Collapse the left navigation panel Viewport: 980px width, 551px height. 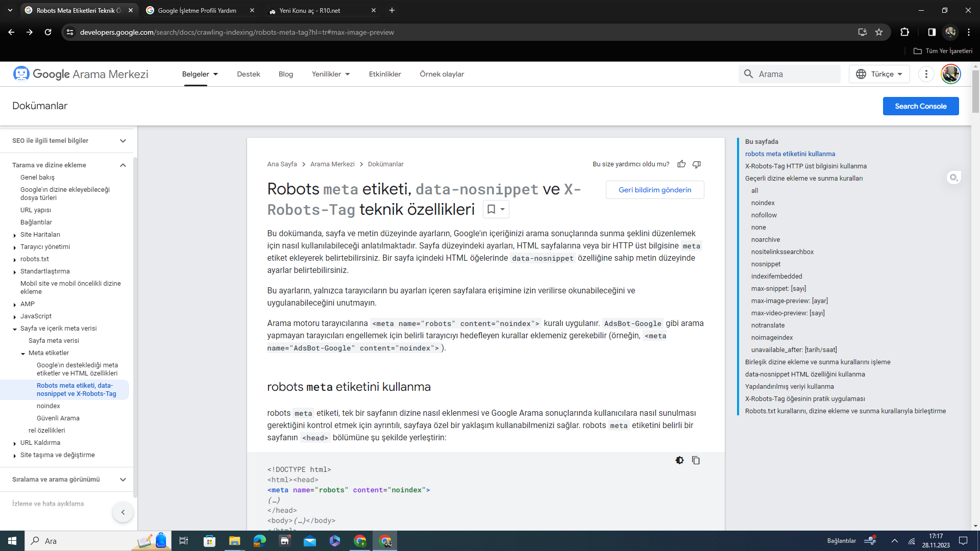(123, 512)
